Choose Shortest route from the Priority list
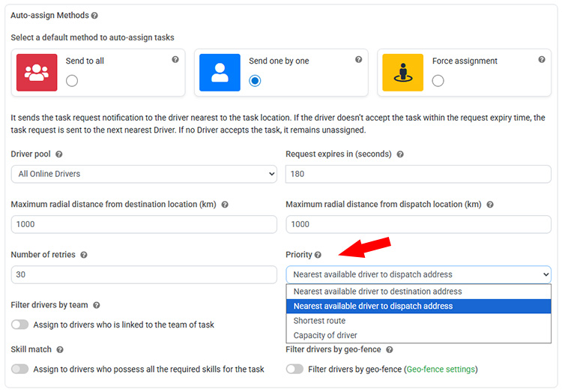Image resolution: width=562 pixels, height=392 pixels. pos(319,321)
